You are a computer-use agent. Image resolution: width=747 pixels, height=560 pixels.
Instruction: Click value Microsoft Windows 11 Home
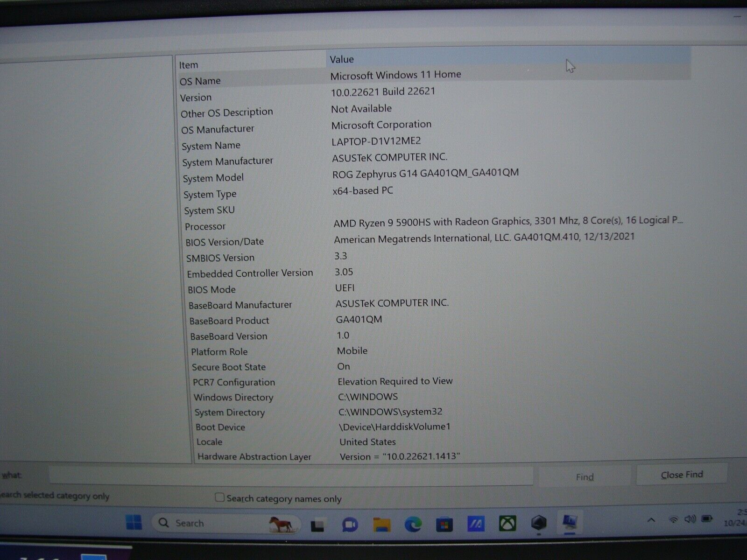(x=395, y=75)
